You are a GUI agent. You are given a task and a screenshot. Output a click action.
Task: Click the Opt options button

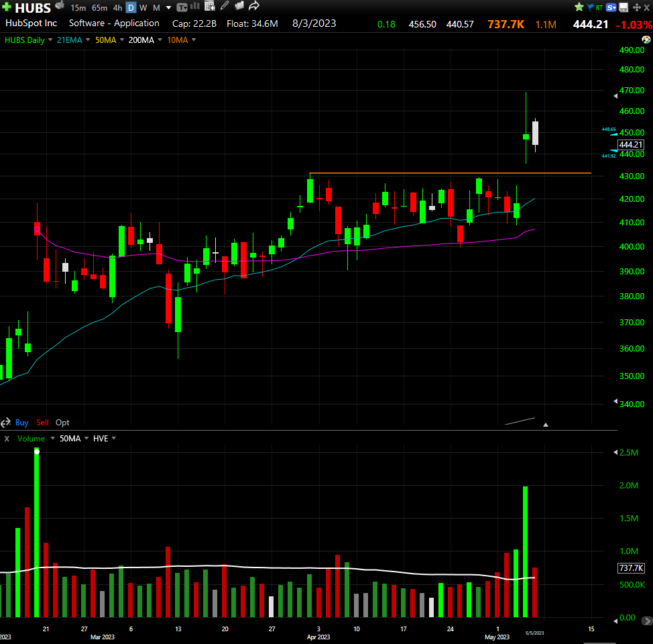pyautogui.click(x=62, y=423)
